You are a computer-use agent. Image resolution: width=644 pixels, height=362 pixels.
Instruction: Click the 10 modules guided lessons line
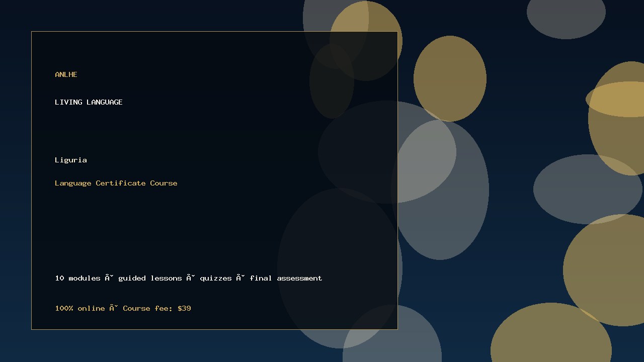[x=189, y=278]
